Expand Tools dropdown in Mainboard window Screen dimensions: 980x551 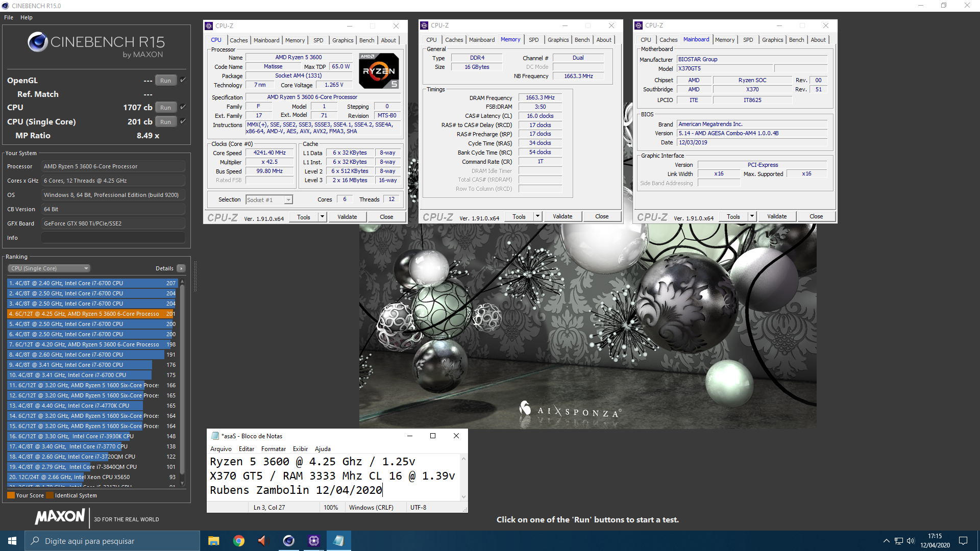pyautogui.click(x=752, y=216)
